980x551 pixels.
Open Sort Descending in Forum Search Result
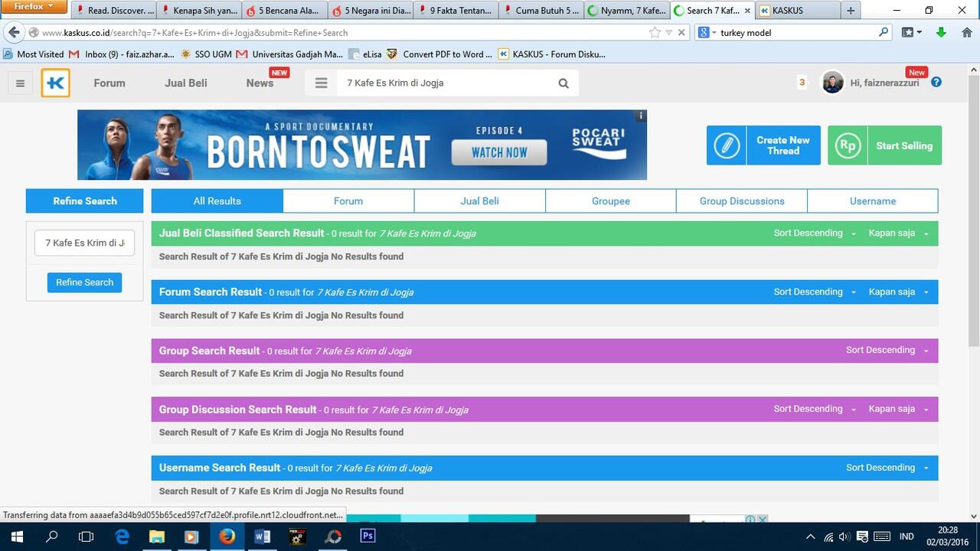[x=815, y=292]
